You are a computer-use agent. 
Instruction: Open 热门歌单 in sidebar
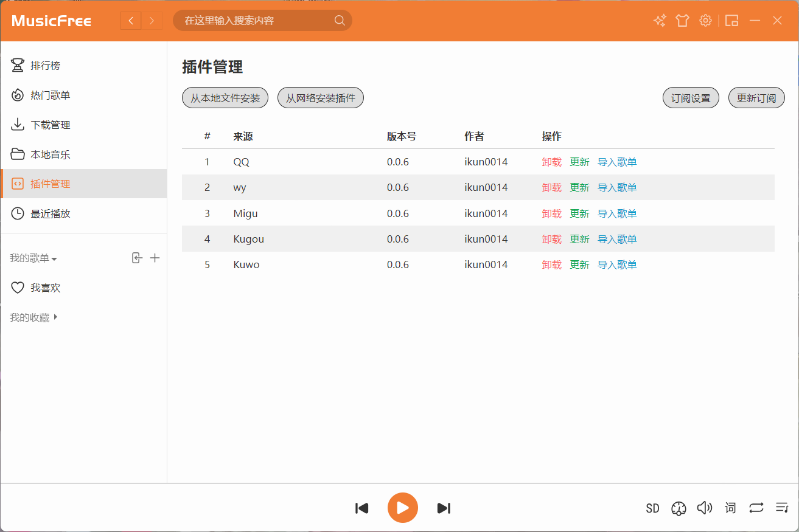(x=84, y=95)
